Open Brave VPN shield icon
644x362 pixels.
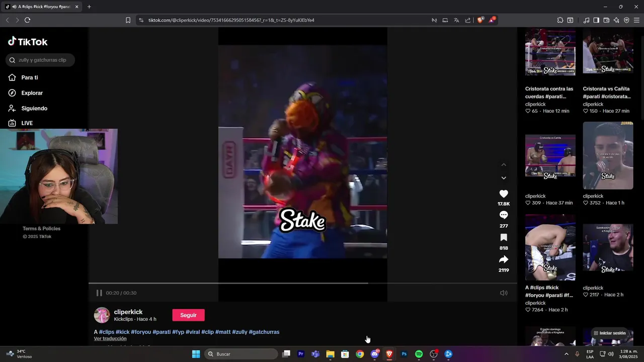pyautogui.click(x=626, y=20)
